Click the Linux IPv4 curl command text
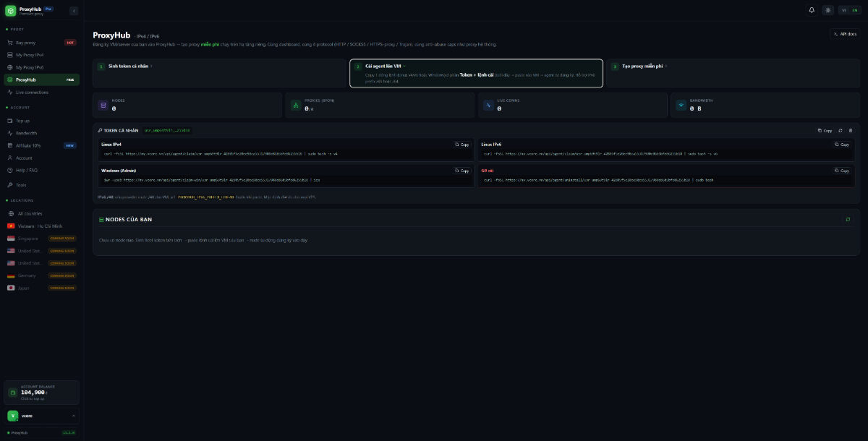Screen dimensions: 868x441 click(221, 153)
